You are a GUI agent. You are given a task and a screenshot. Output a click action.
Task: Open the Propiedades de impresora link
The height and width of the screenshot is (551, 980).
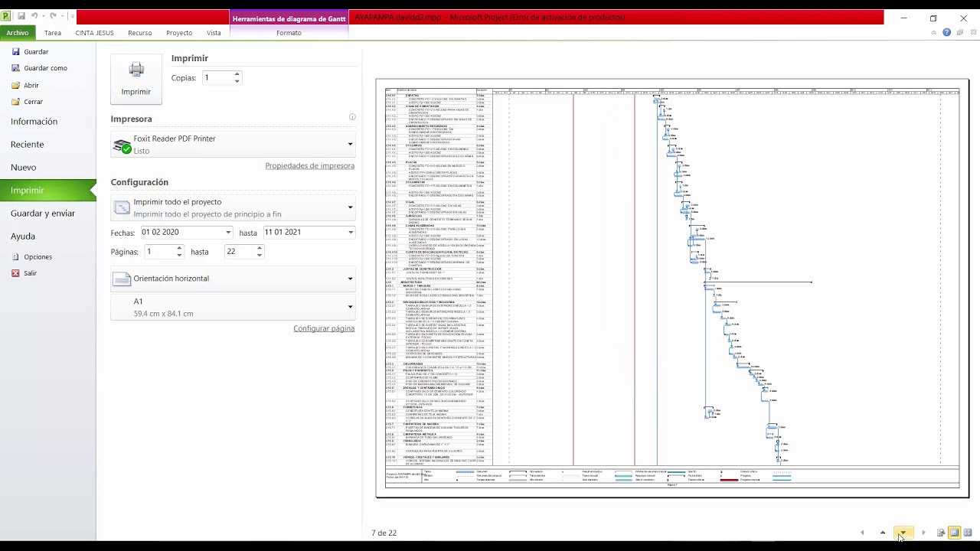[310, 165]
